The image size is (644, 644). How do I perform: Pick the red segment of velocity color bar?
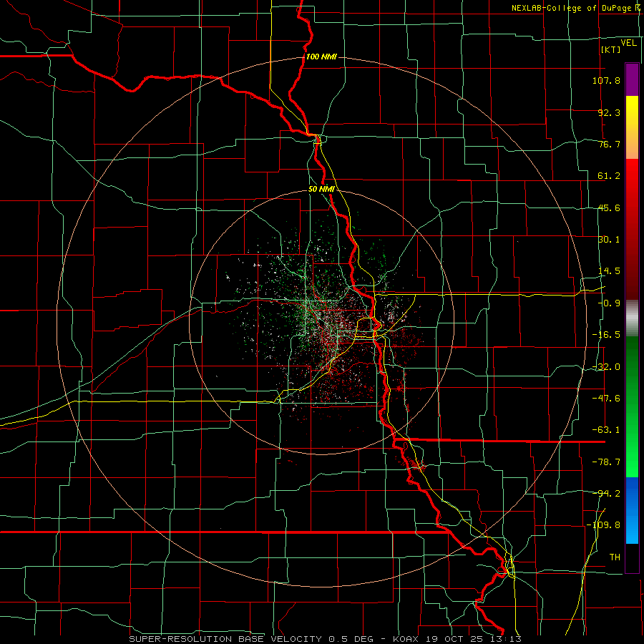[632, 229]
